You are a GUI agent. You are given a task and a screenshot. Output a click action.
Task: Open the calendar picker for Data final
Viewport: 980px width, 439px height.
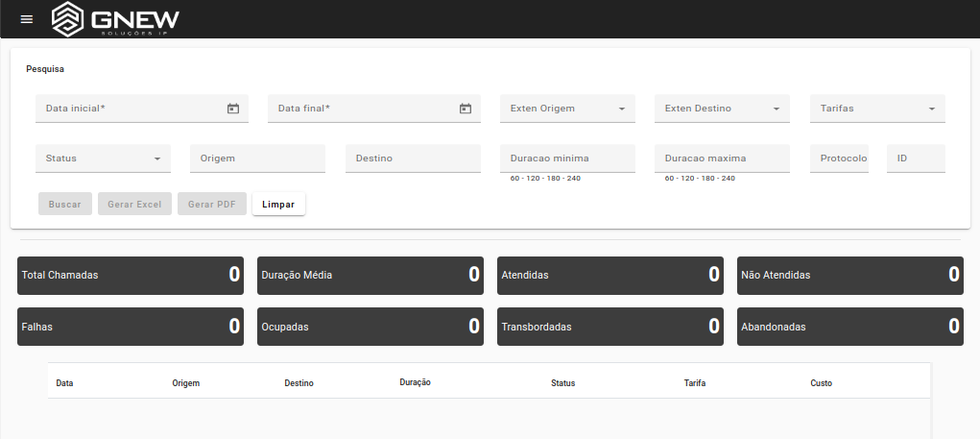point(465,109)
